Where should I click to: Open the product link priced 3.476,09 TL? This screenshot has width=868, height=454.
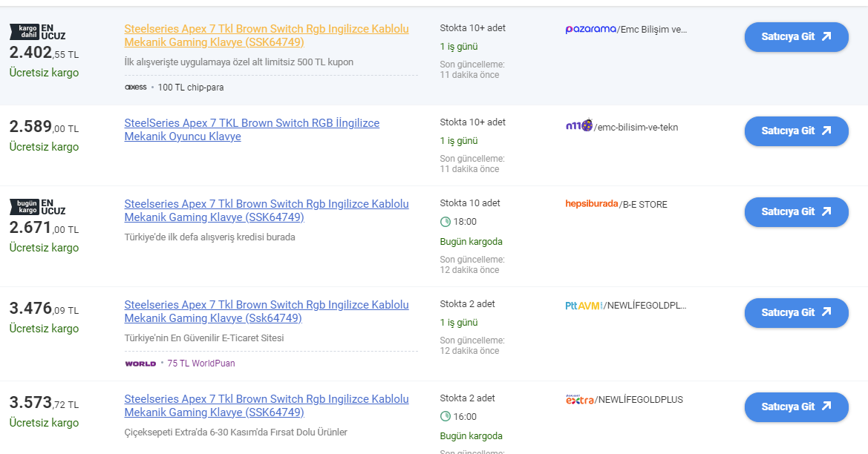(266, 312)
